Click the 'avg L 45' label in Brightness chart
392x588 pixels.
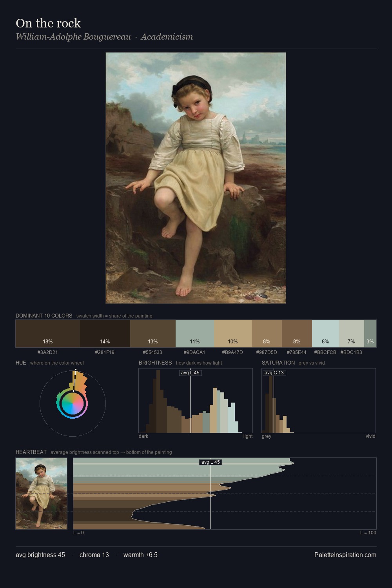(x=190, y=373)
